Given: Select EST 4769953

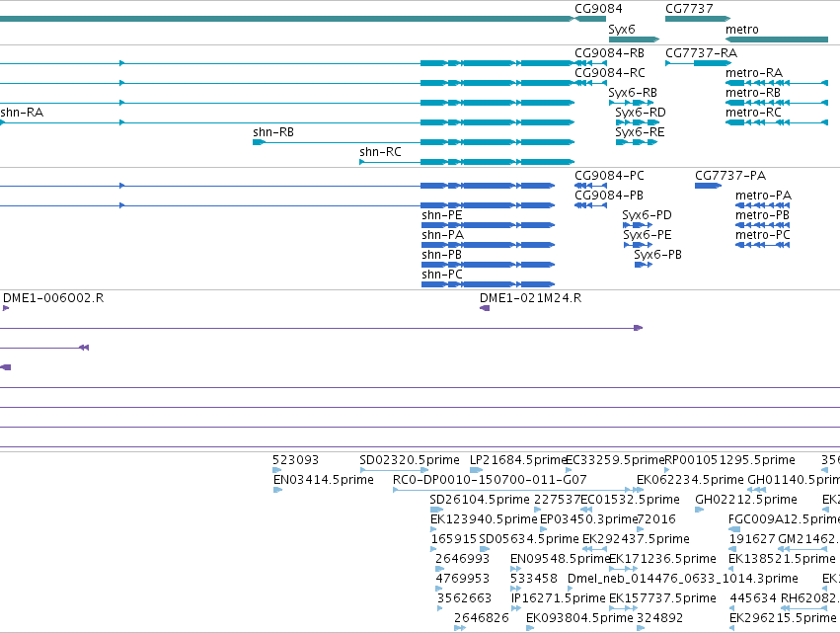Looking at the screenshot, I should (x=440, y=589).
